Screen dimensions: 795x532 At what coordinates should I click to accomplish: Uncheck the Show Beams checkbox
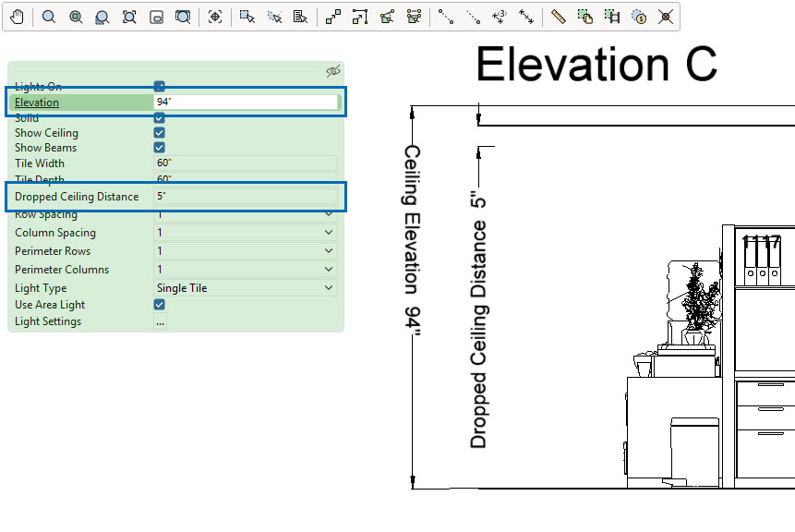[x=159, y=148]
